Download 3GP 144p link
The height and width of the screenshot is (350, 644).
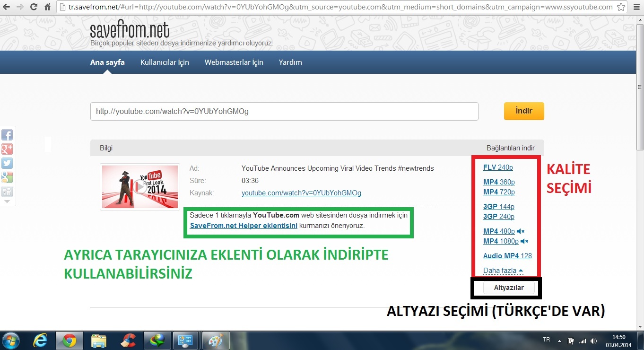pos(499,207)
